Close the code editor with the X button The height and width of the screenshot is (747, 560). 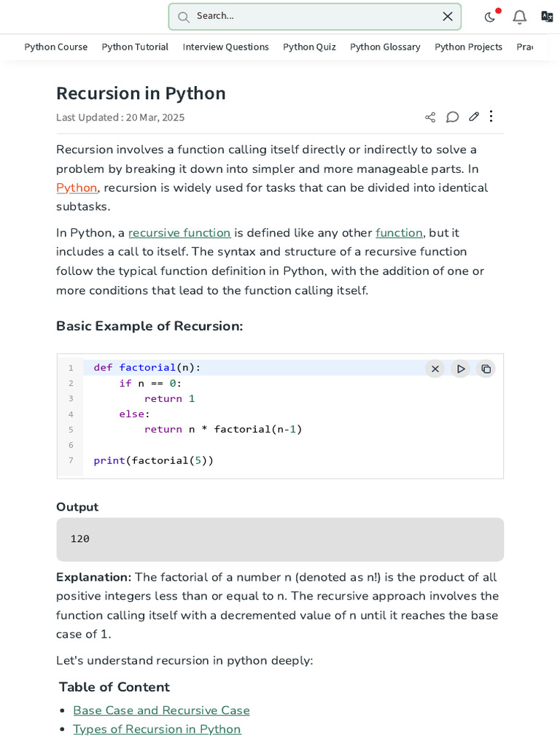(x=435, y=368)
